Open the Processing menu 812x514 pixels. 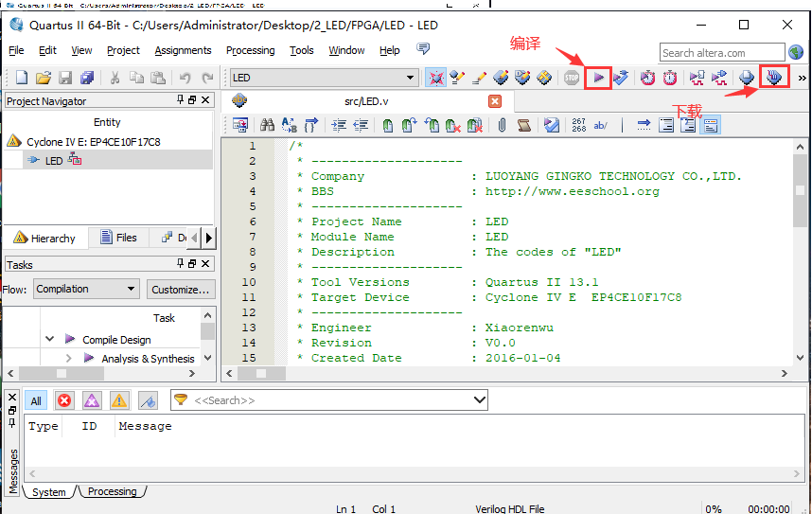[x=250, y=50]
